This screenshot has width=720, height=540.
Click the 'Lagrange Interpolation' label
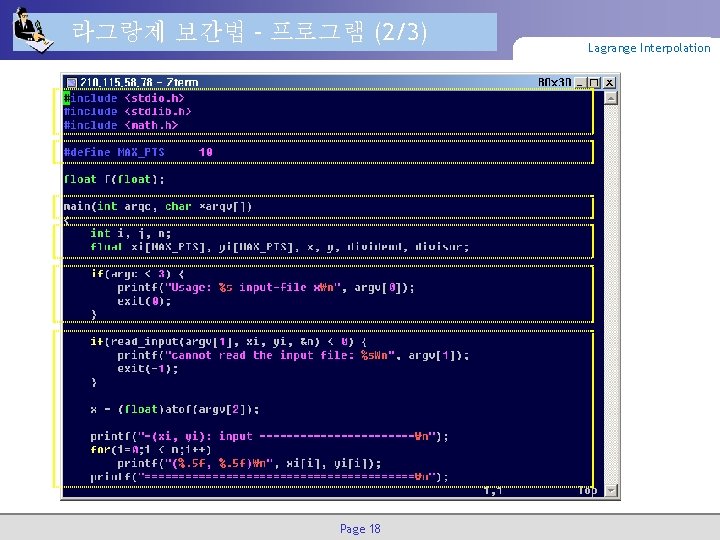point(649,48)
